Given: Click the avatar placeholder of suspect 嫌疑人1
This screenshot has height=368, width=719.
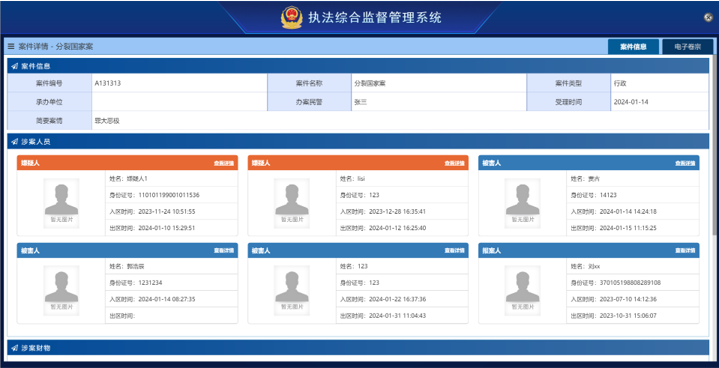Looking at the screenshot, I should (x=61, y=203).
